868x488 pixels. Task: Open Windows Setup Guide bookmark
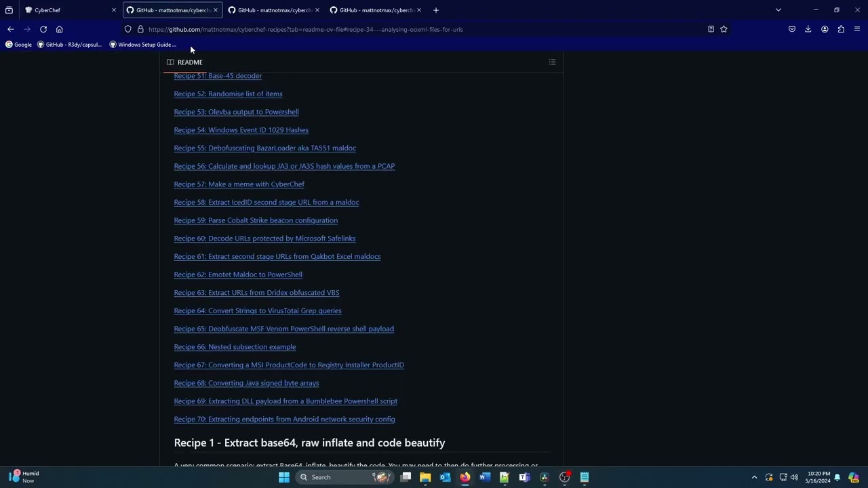143,45
